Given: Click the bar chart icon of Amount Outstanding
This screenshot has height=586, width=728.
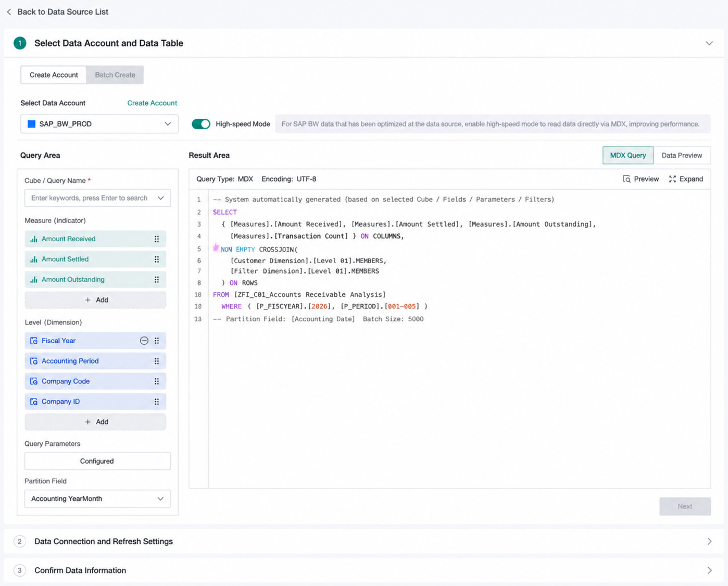Looking at the screenshot, I should pyautogui.click(x=34, y=280).
